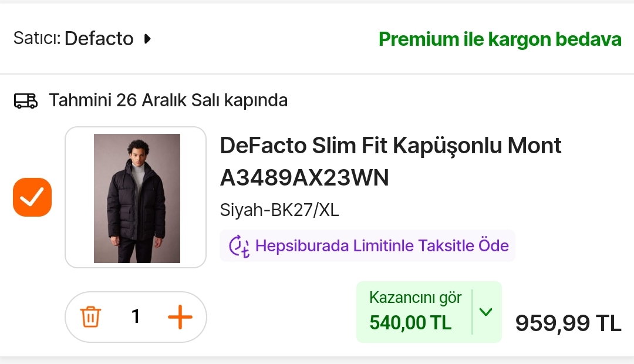Uncheck the orange product selection checkbox
This screenshot has height=364, width=634.
point(32,197)
